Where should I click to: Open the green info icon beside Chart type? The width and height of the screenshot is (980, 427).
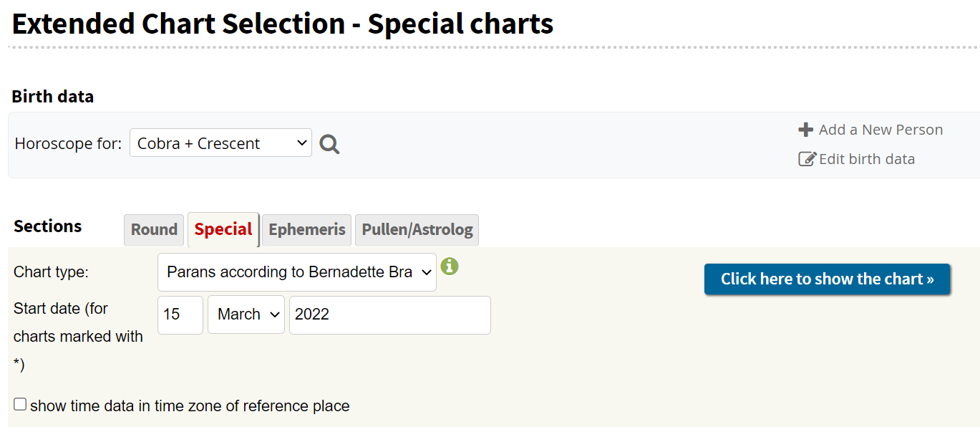(x=450, y=267)
